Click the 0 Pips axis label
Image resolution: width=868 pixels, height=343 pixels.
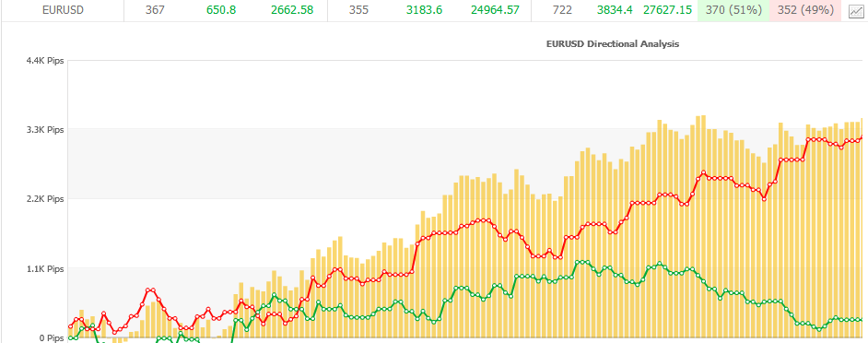click(x=51, y=337)
